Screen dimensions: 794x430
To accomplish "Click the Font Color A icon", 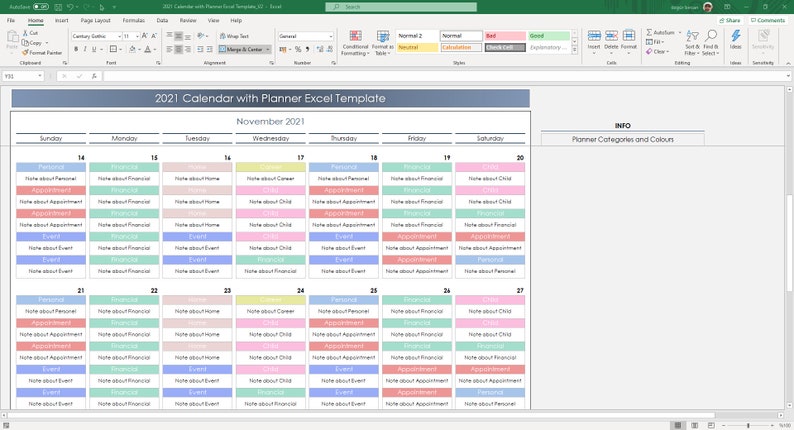I will (147, 49).
